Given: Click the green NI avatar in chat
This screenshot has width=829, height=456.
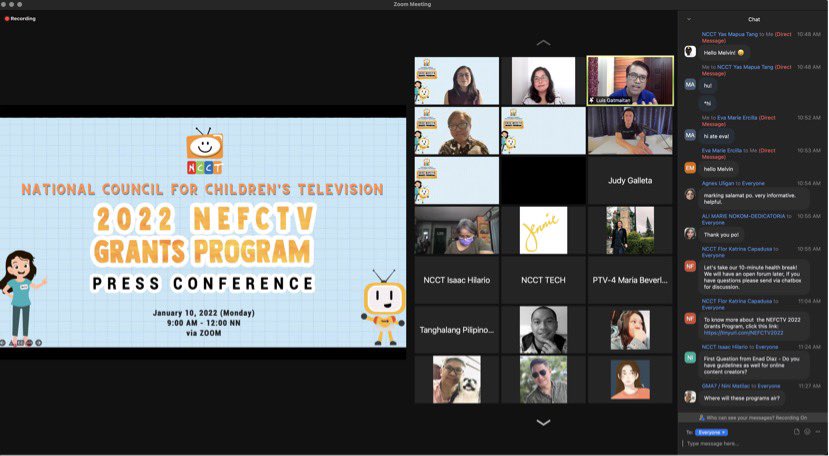Looking at the screenshot, I should (690, 358).
